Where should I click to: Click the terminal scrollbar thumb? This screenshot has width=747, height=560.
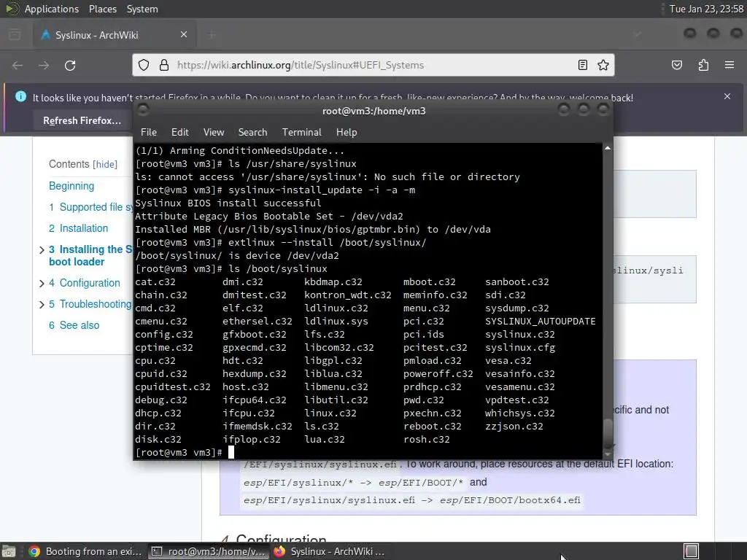coord(608,432)
